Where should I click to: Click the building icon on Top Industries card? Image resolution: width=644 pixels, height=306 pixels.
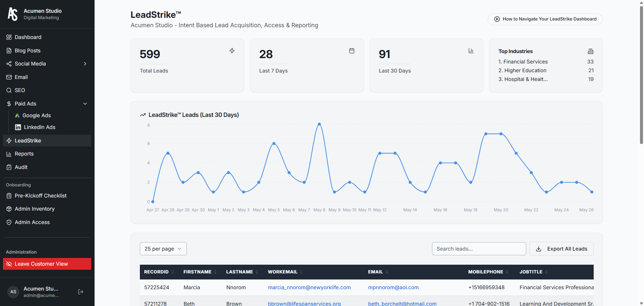(591, 51)
